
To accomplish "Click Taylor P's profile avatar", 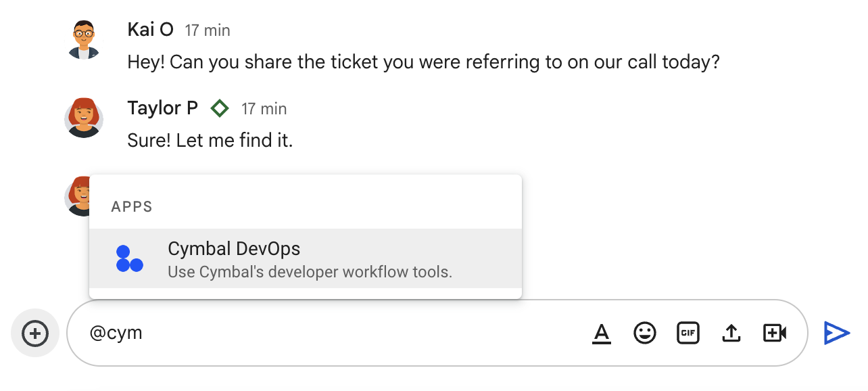I will click(x=84, y=118).
